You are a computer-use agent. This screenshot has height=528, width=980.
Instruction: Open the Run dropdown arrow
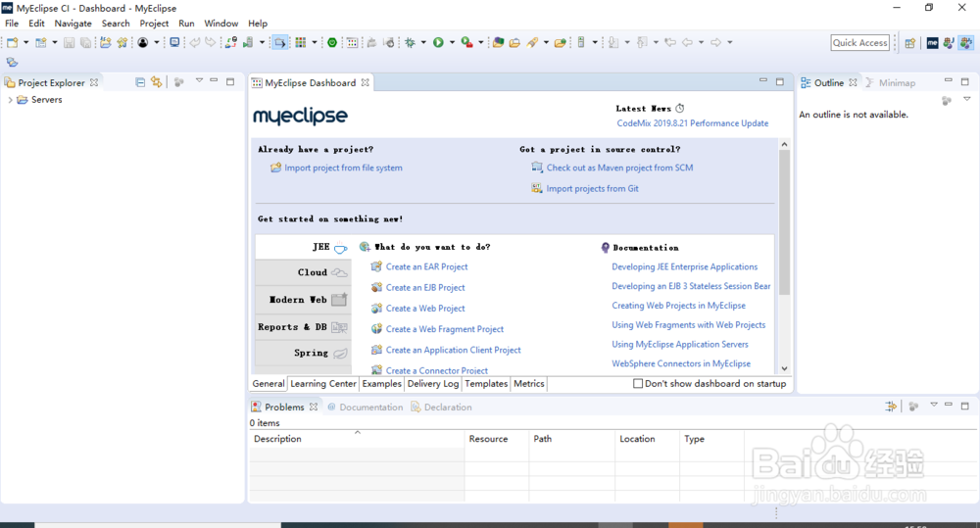coord(452,42)
